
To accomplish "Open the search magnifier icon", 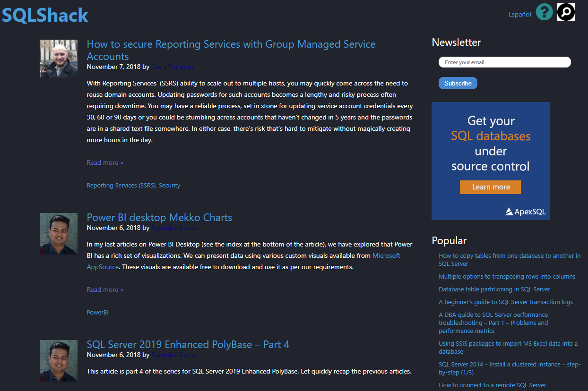I will click(566, 12).
